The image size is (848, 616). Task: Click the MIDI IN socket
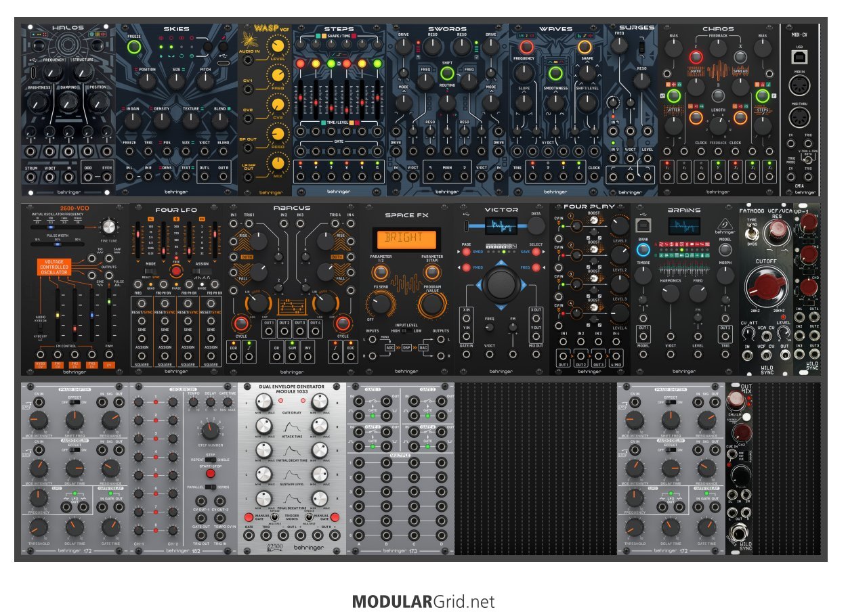click(799, 85)
